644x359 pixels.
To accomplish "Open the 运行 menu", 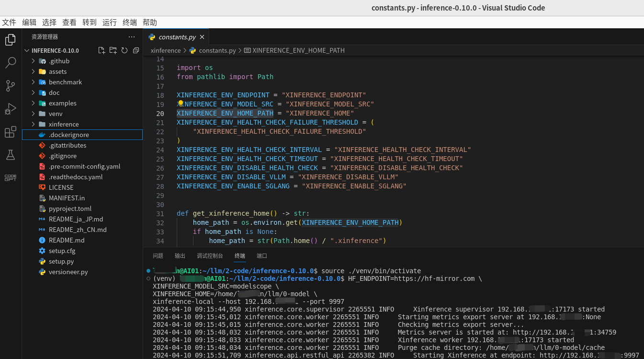I will point(110,23).
